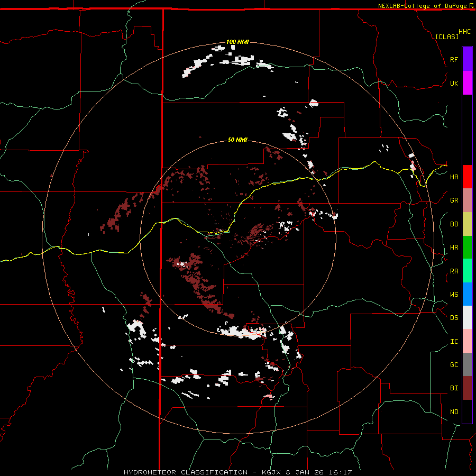The height and width of the screenshot is (476, 476).
Task: Click the HR green legend swatch
Action: pyautogui.click(x=467, y=248)
